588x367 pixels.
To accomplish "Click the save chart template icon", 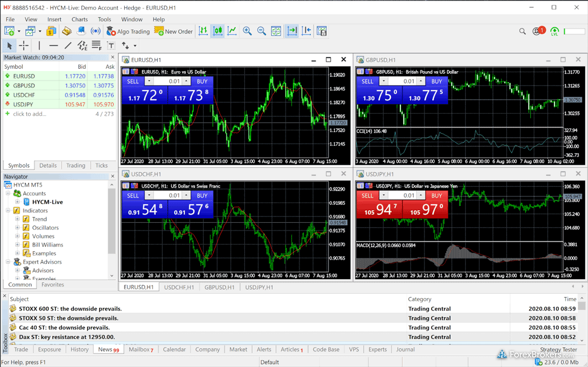I will point(322,31).
